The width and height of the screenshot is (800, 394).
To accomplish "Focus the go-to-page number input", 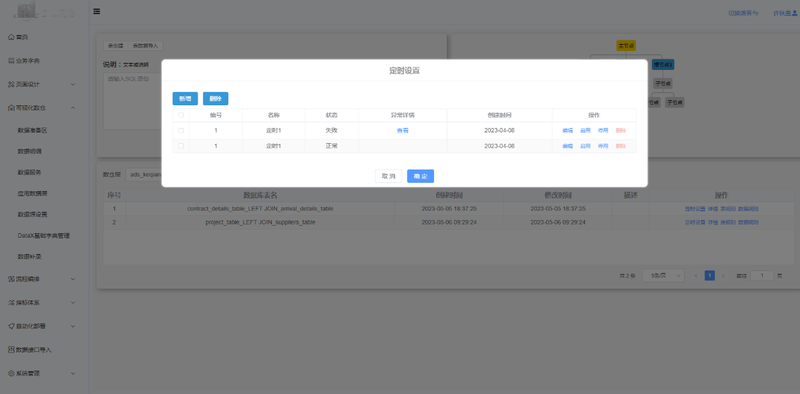I will point(762,276).
